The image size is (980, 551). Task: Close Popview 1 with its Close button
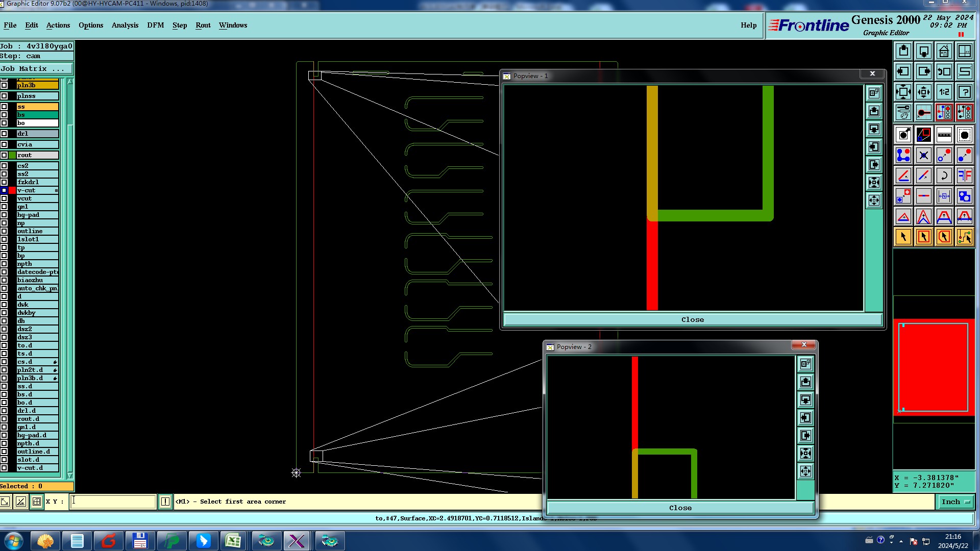693,320
